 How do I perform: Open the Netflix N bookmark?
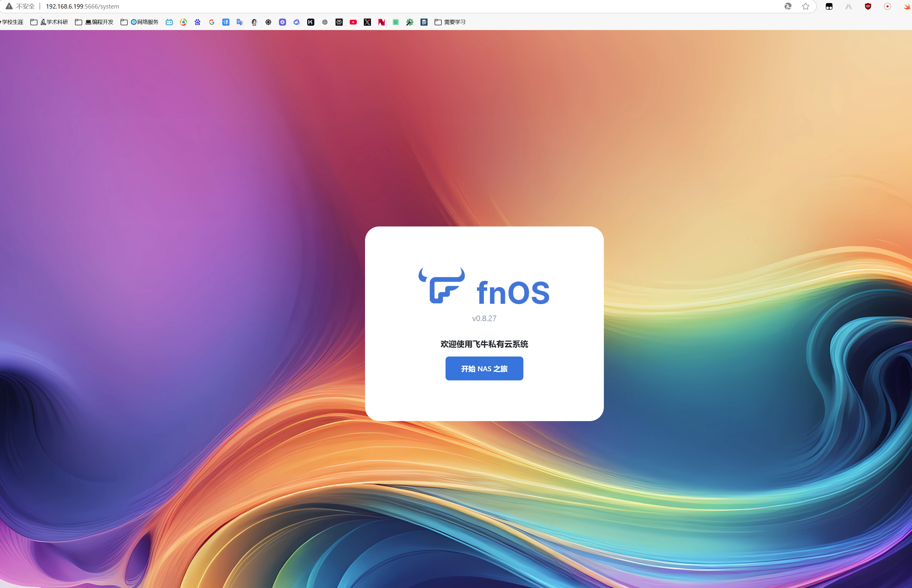coord(381,22)
